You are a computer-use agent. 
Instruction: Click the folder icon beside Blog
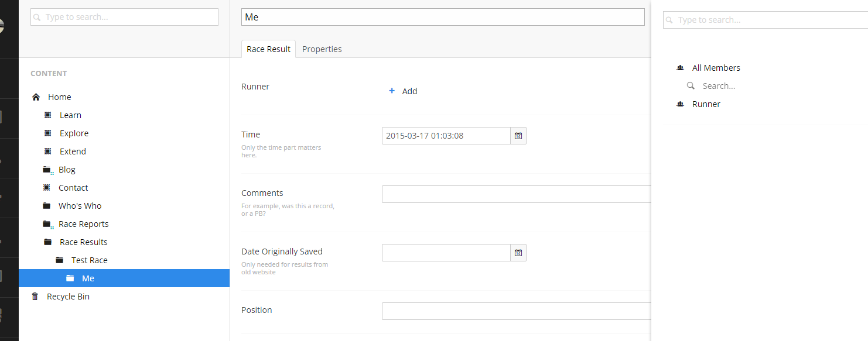(x=47, y=170)
